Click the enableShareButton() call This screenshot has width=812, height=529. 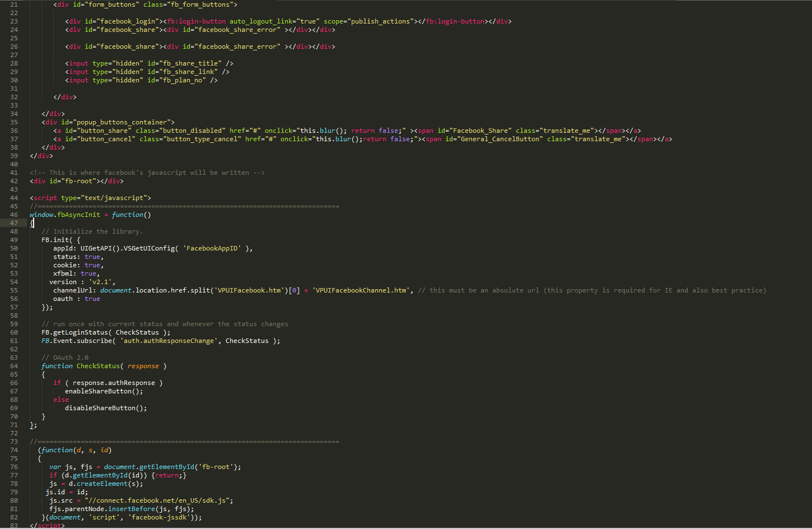tap(104, 391)
